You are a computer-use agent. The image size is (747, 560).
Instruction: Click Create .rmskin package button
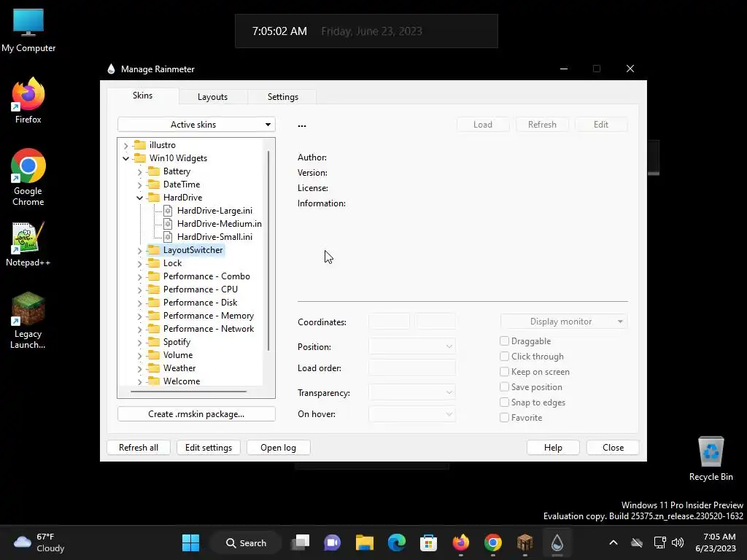pos(196,414)
